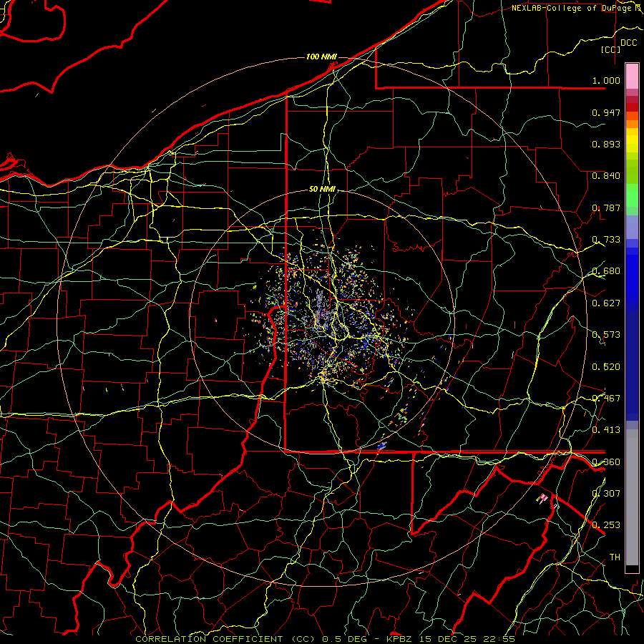Click the 1.000 value on the scale
The width and height of the screenshot is (644, 644).
click(606, 81)
